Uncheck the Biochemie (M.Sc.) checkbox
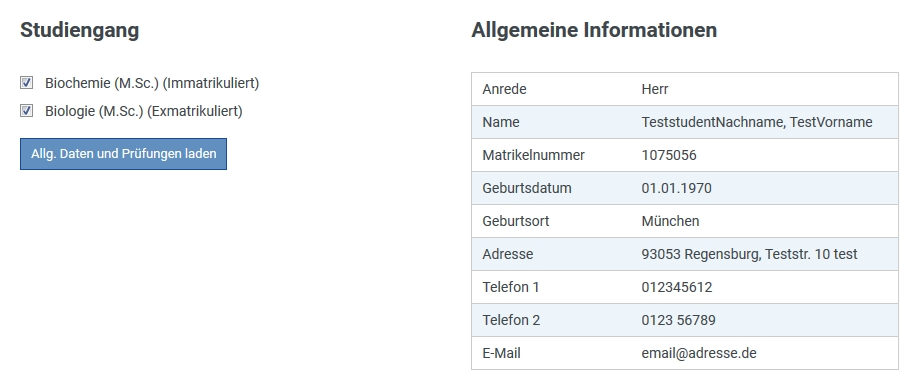This screenshot has width=914, height=387. (26, 83)
